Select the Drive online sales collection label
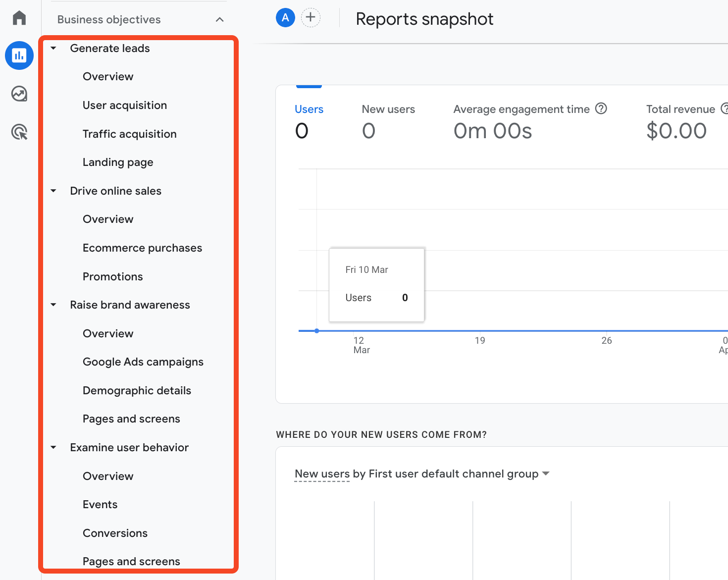The height and width of the screenshot is (580, 728). [x=116, y=191]
